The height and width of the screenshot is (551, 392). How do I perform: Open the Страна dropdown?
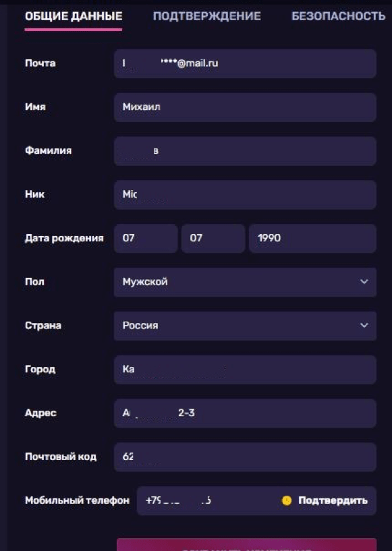click(x=245, y=325)
